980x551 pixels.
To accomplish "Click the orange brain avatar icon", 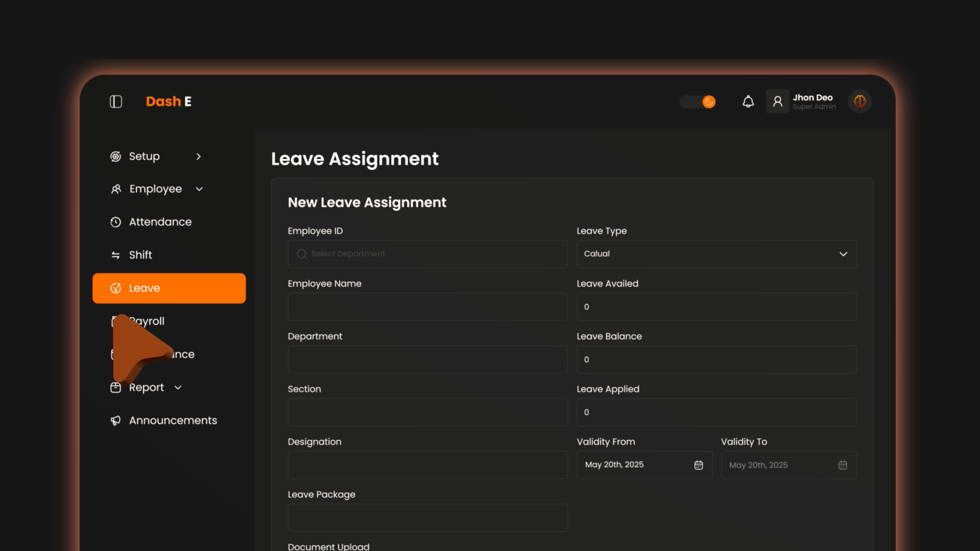I will (x=860, y=102).
